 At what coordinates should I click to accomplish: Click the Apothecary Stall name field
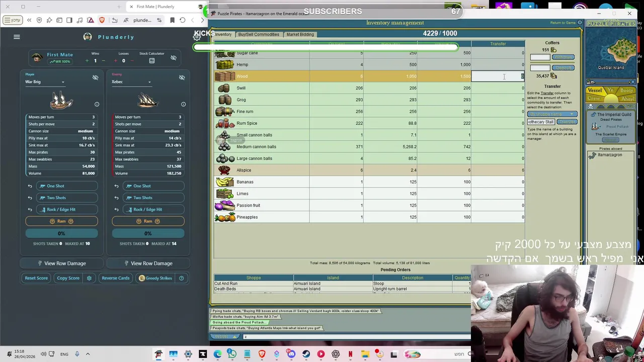coord(541,122)
